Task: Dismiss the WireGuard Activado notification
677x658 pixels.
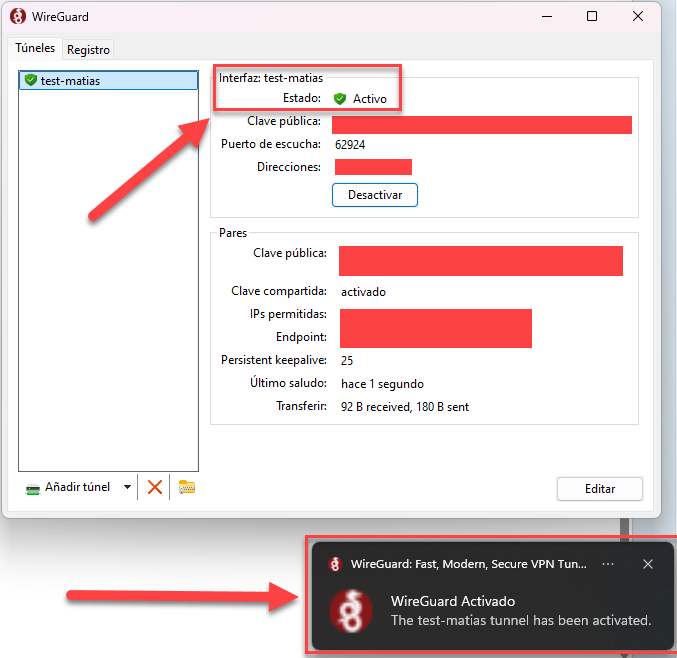Action: [x=648, y=564]
